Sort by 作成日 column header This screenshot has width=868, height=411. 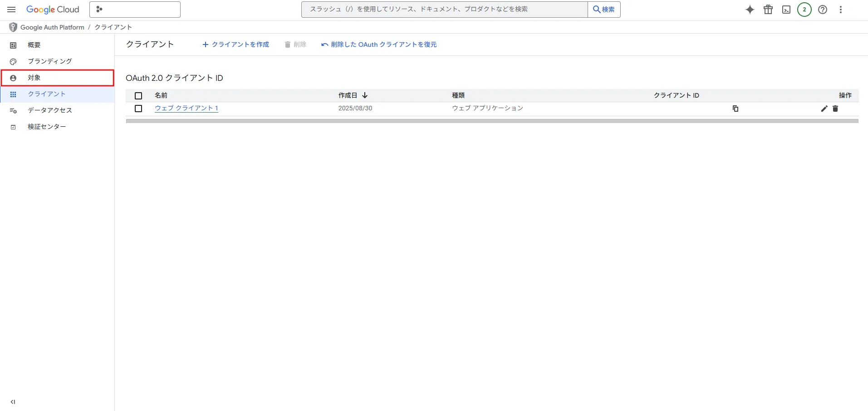[348, 95]
